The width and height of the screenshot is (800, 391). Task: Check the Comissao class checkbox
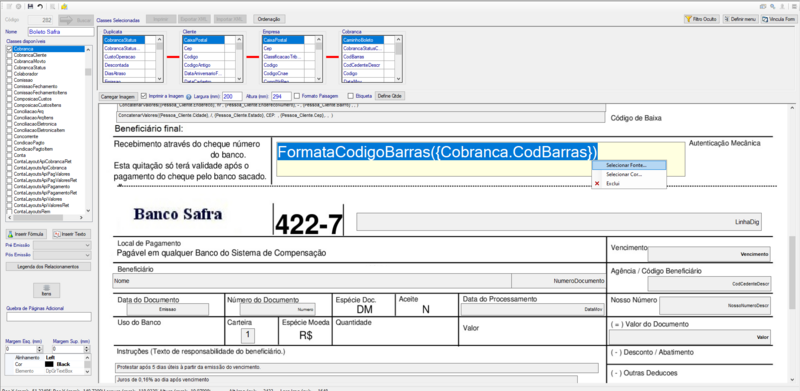pos(9,80)
